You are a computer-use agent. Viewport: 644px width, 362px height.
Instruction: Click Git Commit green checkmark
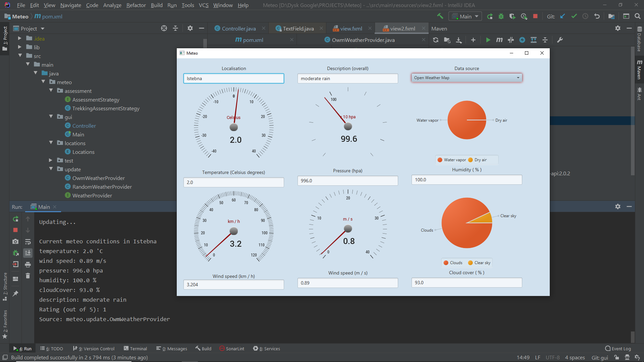[x=574, y=16]
